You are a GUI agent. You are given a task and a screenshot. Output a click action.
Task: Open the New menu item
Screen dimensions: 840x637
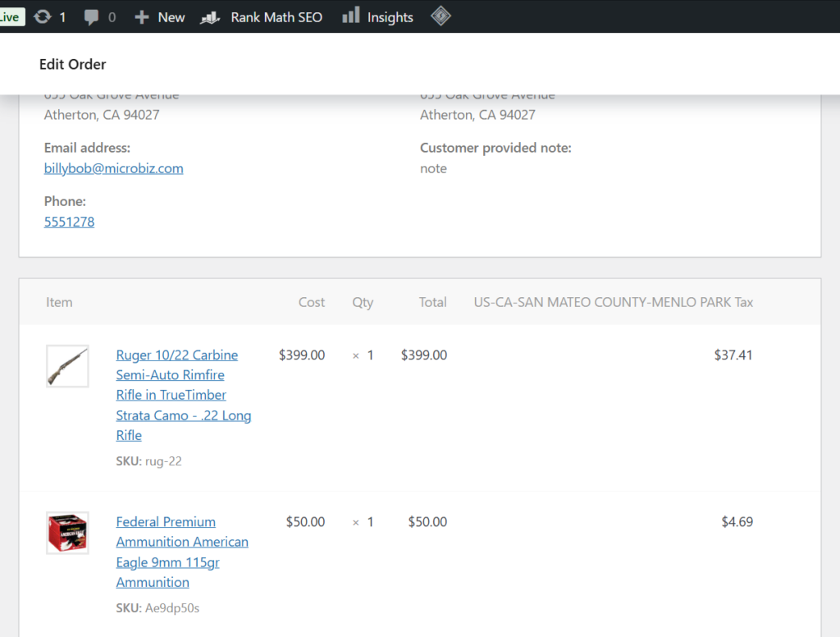171,17
